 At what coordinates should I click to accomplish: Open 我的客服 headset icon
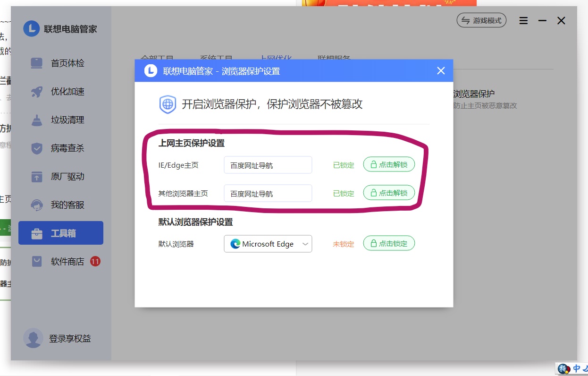pyautogui.click(x=37, y=205)
